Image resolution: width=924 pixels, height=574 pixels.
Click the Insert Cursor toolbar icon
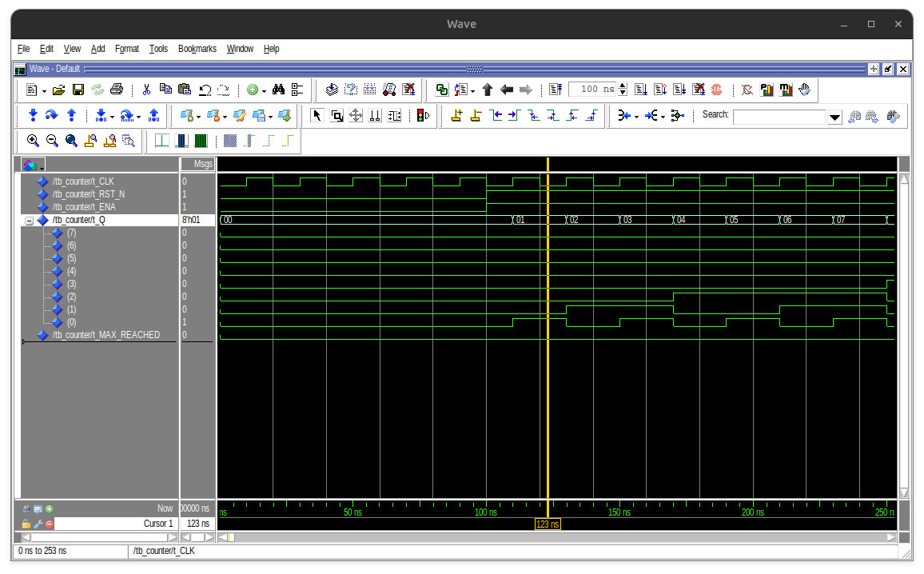456,116
